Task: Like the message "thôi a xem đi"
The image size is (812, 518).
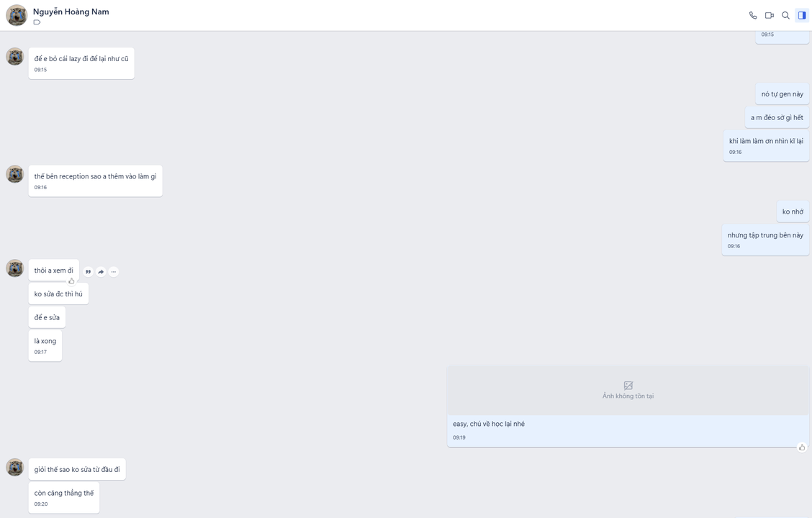Action: [71, 281]
